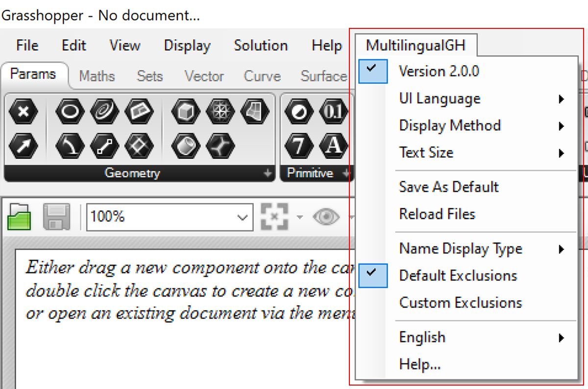Click the floppy disk Save icon
The height and width of the screenshot is (389, 588).
[57, 216]
